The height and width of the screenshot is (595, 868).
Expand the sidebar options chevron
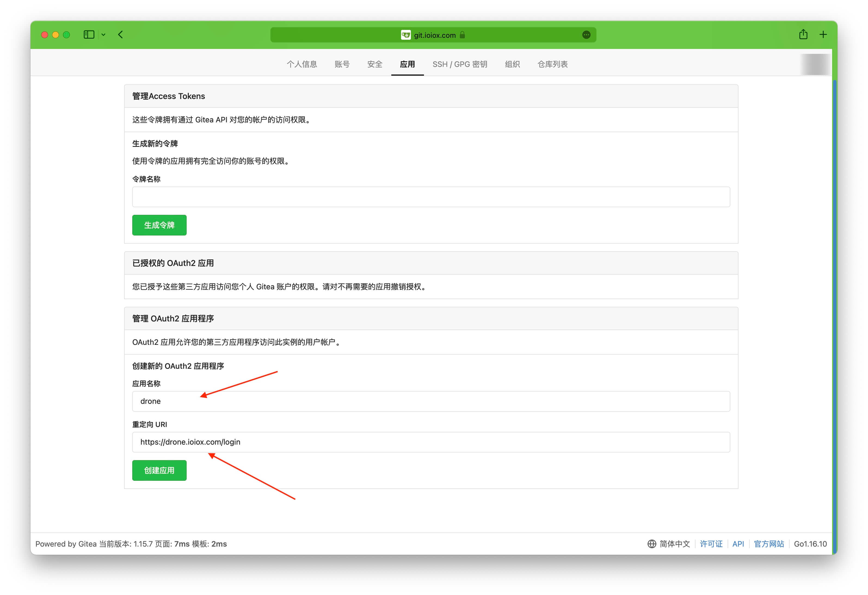[x=103, y=35]
